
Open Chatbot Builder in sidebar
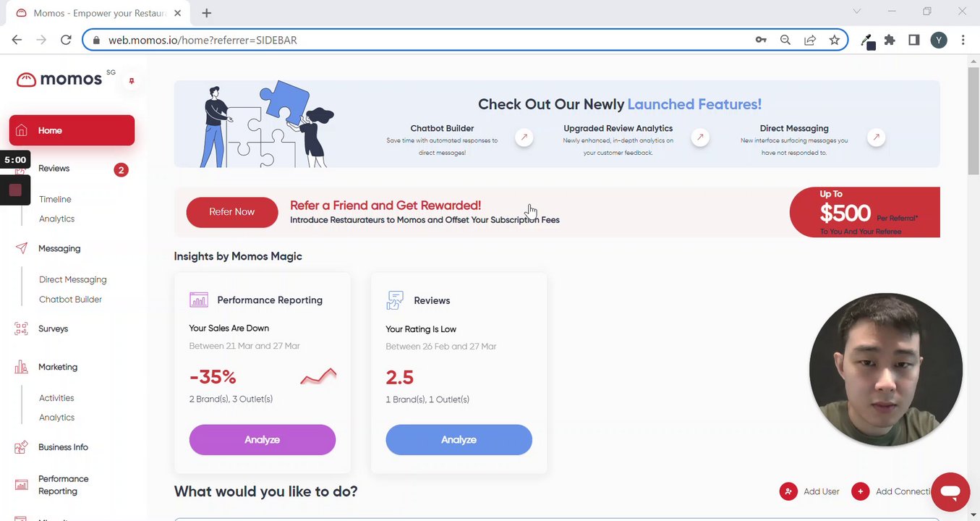tap(71, 299)
